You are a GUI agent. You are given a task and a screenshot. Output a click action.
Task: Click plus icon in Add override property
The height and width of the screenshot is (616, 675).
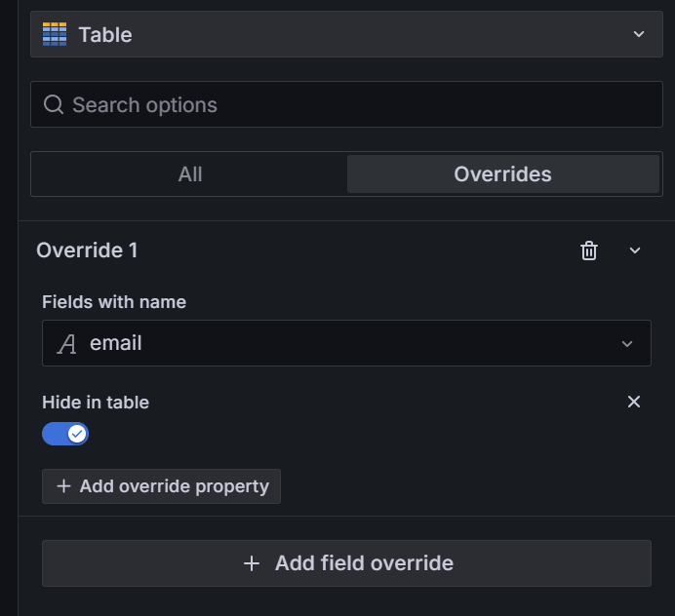tap(64, 486)
